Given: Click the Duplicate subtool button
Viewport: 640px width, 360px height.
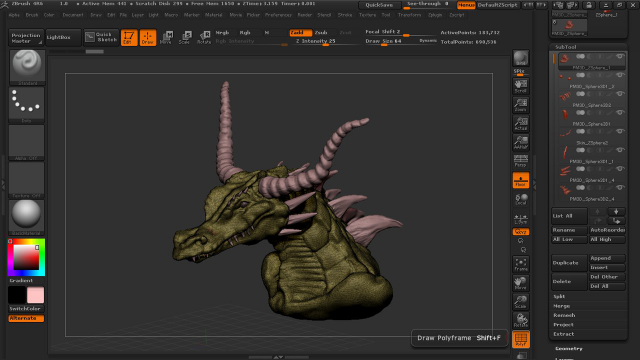Looking at the screenshot, I should (x=569, y=263).
